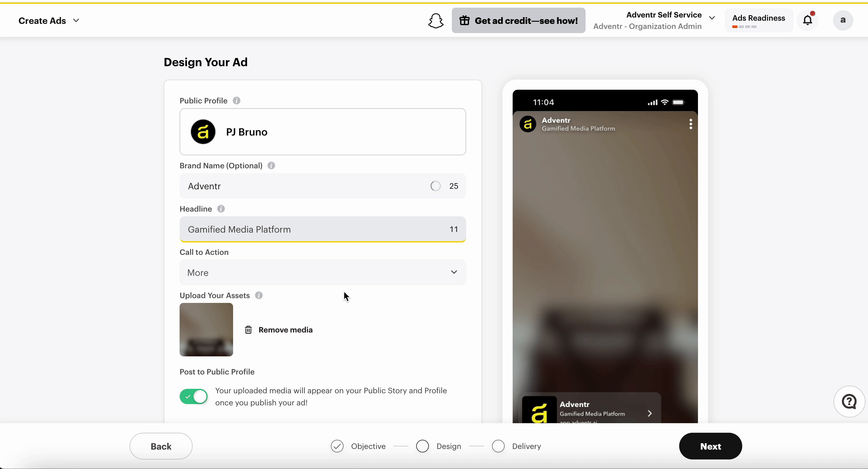Open the user avatar in top bar
This screenshot has height=469, width=868.
843,20
